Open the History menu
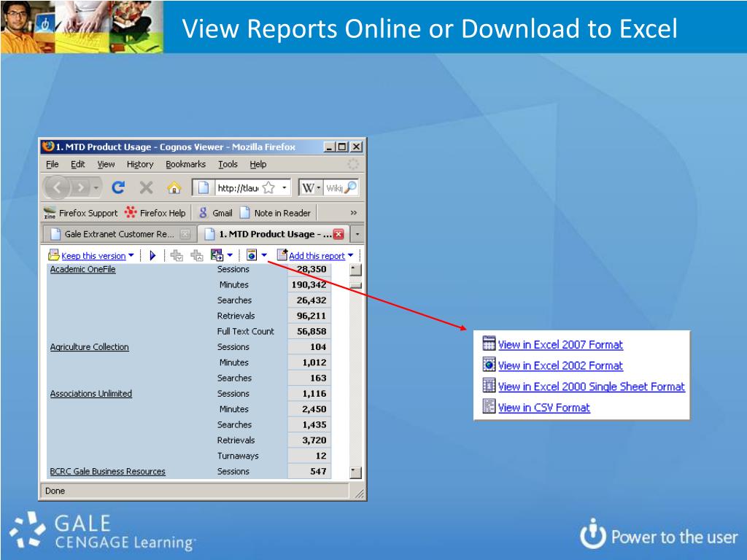 point(140,164)
